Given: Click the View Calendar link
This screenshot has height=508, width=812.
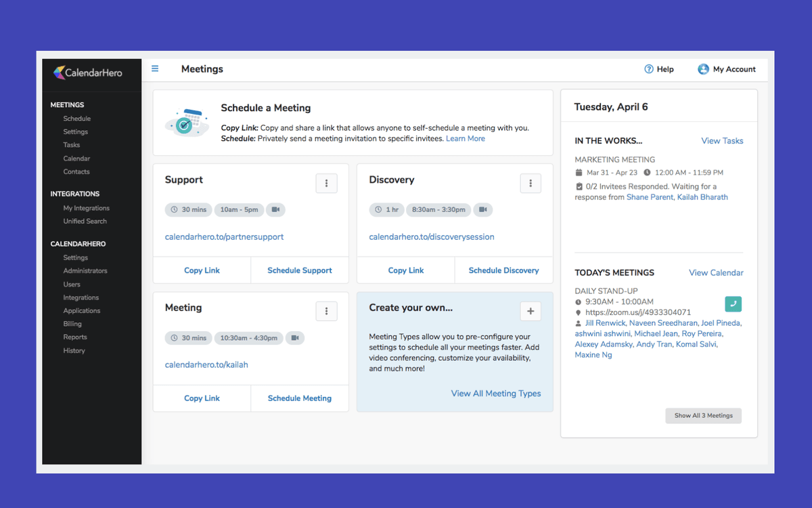Looking at the screenshot, I should click(716, 273).
